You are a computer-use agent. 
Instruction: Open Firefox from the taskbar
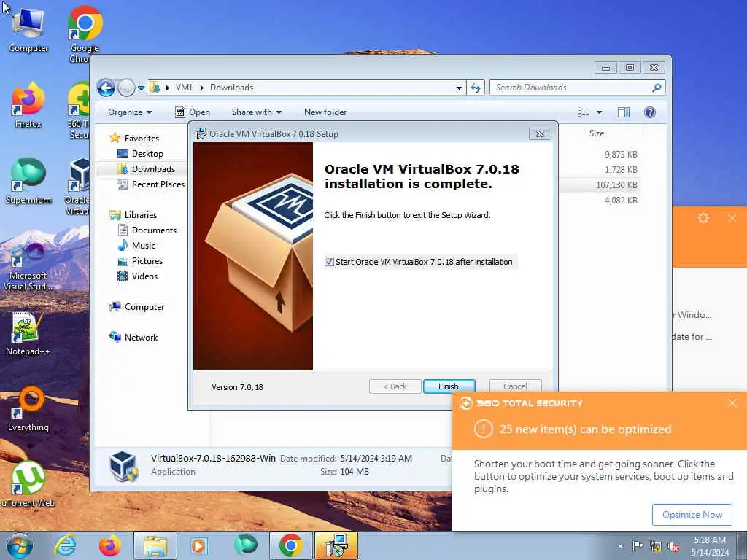[109, 545]
